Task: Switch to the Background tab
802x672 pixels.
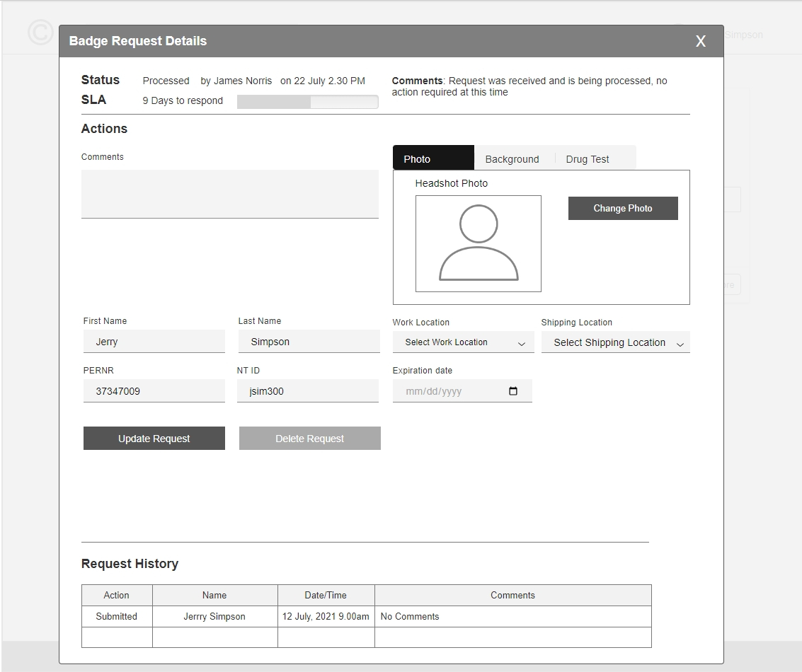Action: click(512, 159)
